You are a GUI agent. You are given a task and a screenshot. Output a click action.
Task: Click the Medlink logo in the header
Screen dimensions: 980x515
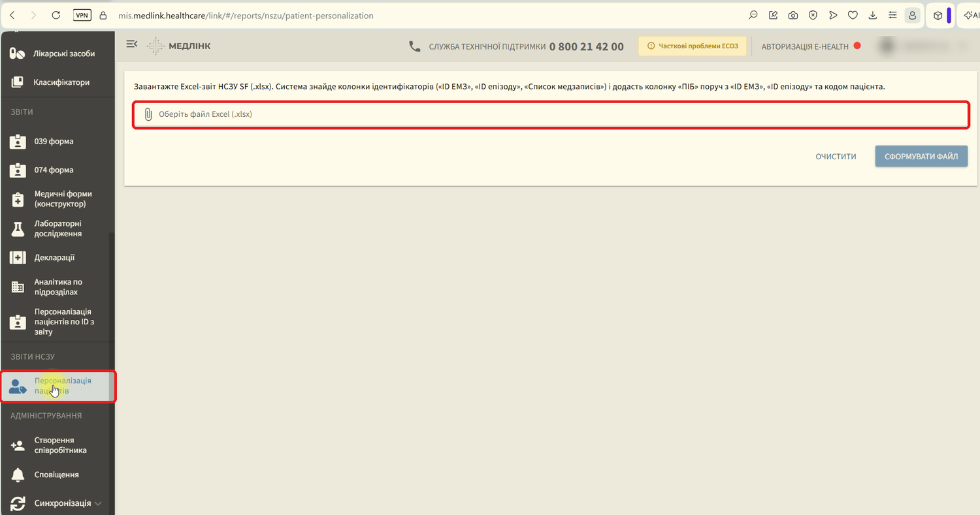click(179, 46)
